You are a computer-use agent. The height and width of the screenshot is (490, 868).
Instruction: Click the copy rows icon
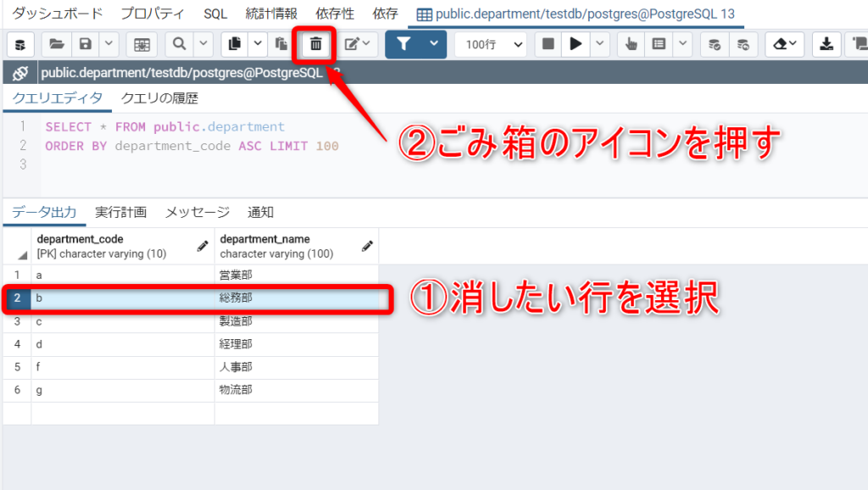click(236, 44)
